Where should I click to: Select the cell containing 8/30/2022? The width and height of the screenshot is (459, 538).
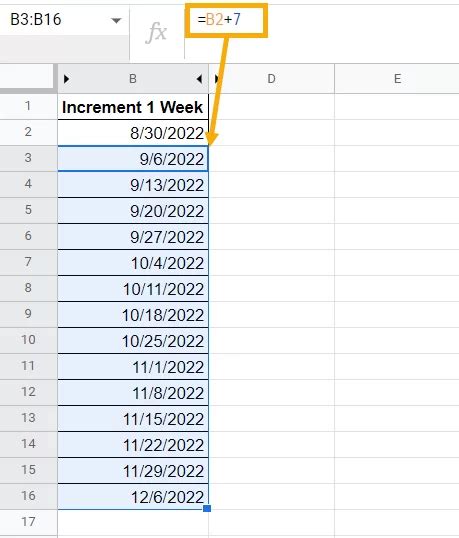point(133,133)
